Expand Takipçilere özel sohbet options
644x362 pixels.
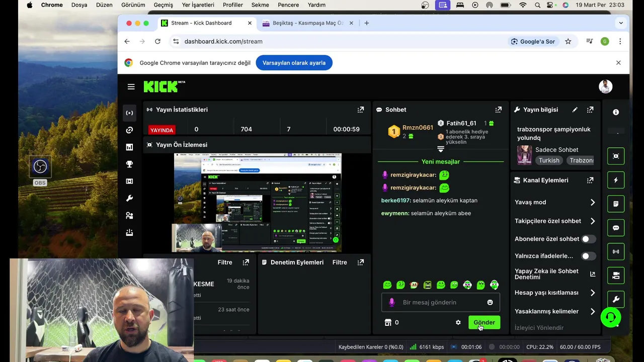click(554, 221)
